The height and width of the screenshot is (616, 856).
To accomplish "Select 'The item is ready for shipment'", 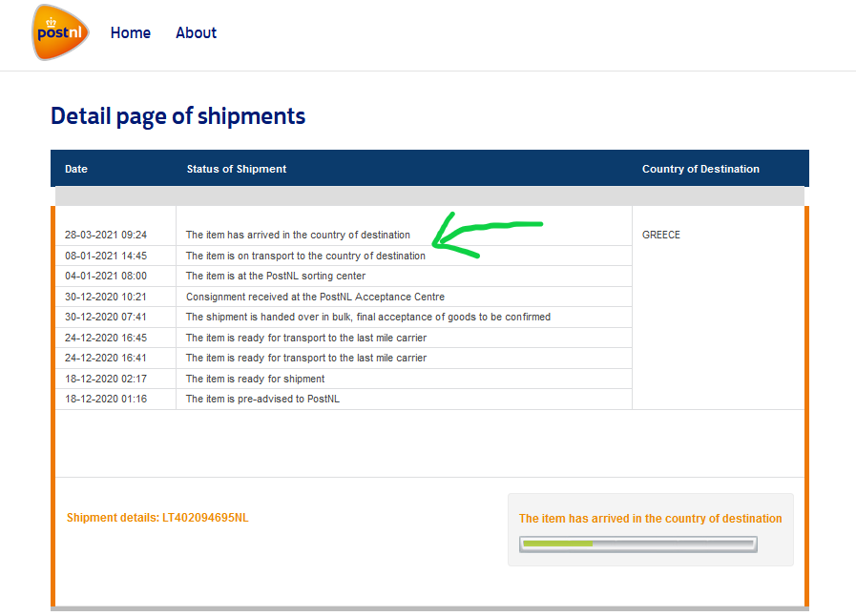I will [256, 379].
